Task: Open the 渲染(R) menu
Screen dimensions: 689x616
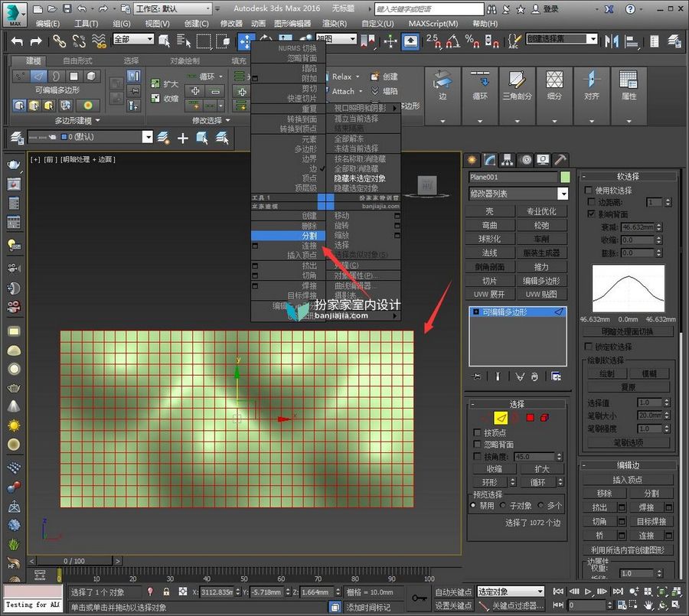Action: [x=335, y=23]
